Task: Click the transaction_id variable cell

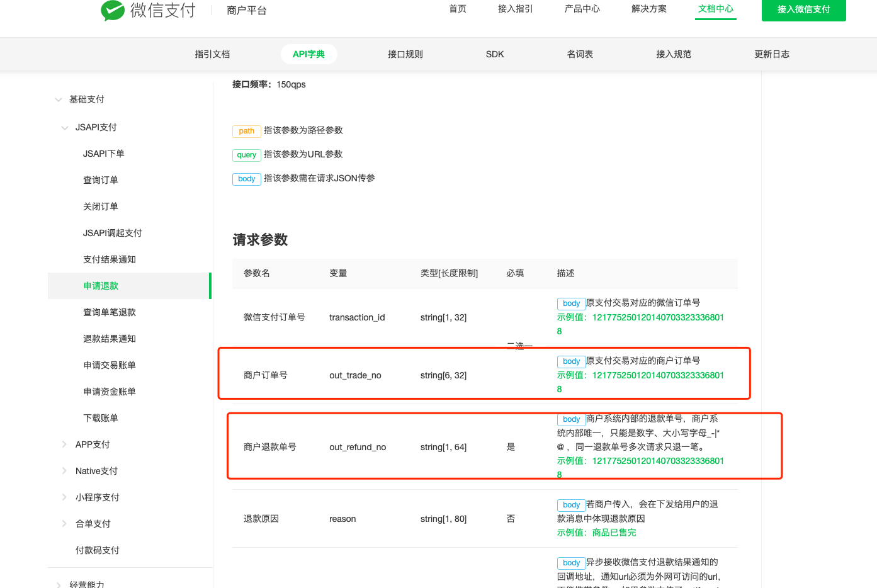Action: click(357, 317)
